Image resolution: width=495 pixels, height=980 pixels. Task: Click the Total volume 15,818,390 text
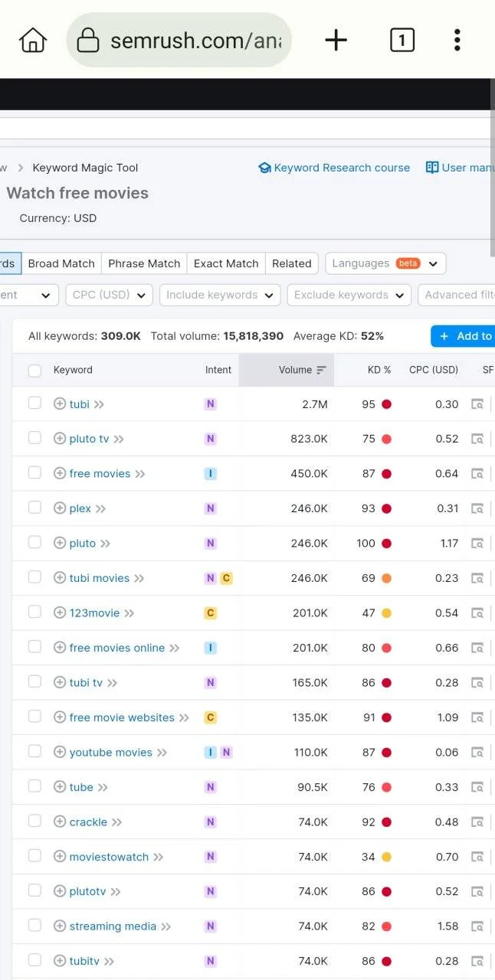click(x=217, y=336)
